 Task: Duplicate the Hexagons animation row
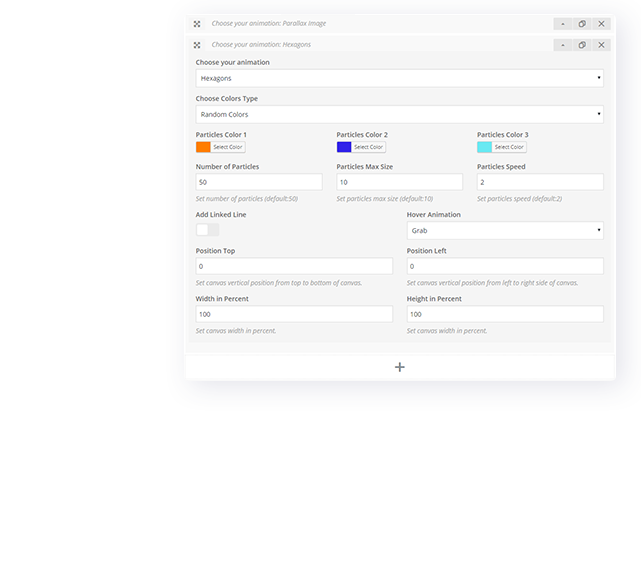(x=582, y=45)
